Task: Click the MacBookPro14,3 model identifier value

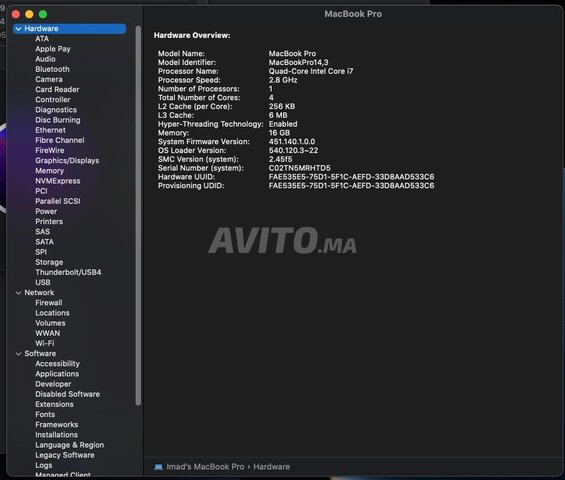Action: (298, 62)
